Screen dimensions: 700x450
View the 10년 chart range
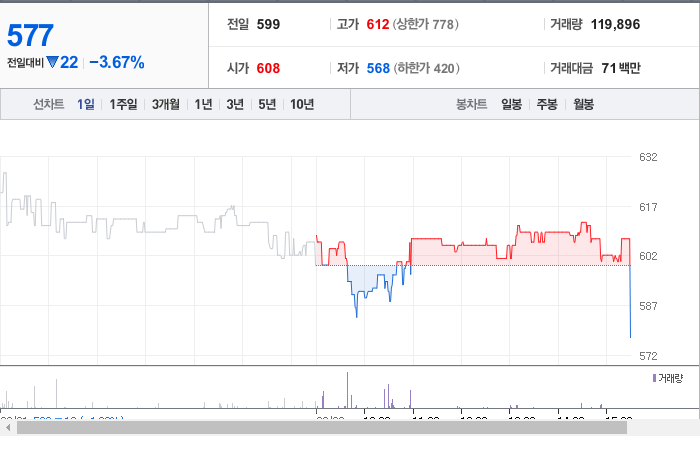tap(302, 104)
